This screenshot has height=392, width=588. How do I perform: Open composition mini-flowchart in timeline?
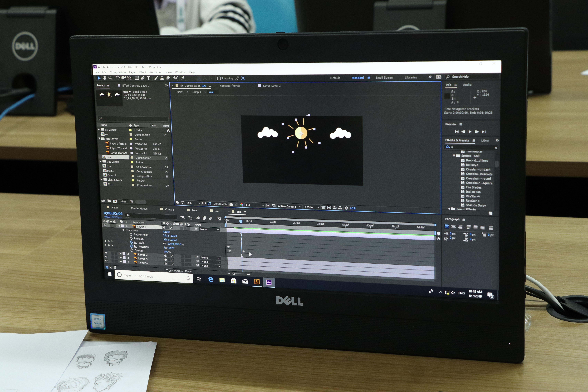pyautogui.click(x=182, y=217)
